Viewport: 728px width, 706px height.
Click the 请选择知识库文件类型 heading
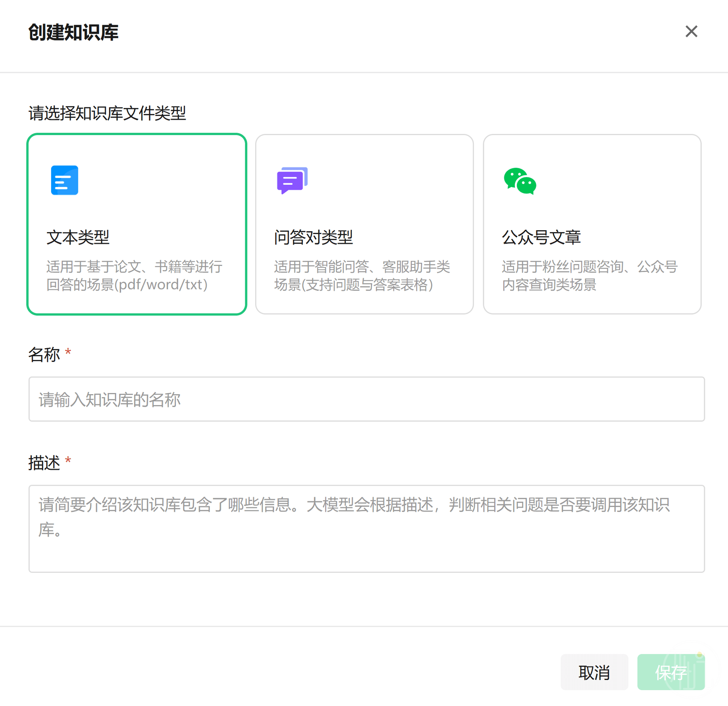(x=107, y=113)
